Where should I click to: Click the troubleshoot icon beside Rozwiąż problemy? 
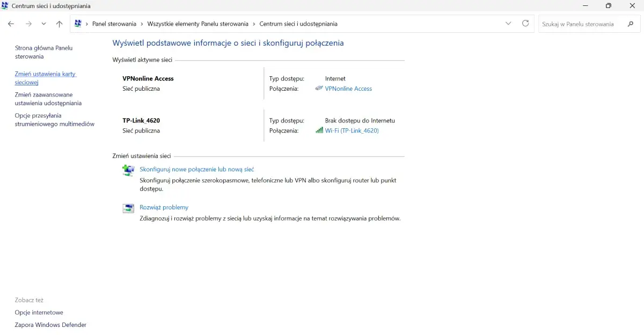click(x=128, y=208)
